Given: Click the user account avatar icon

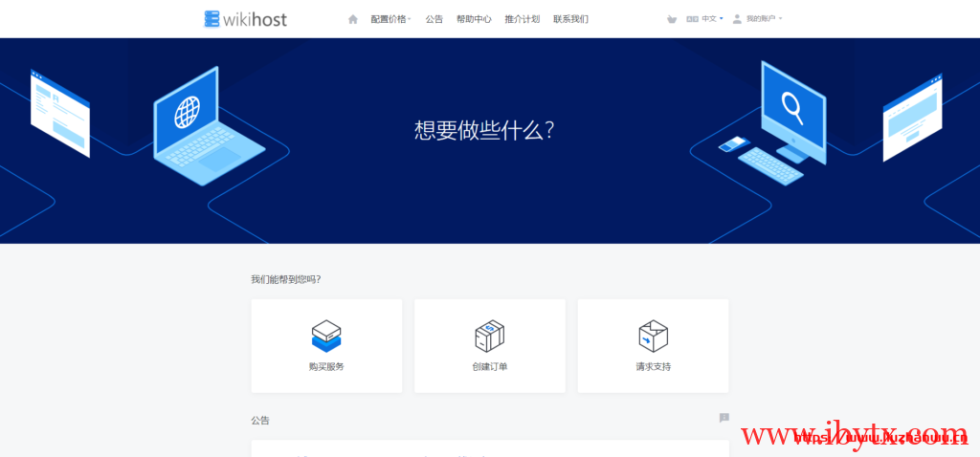Looking at the screenshot, I should click(737, 19).
